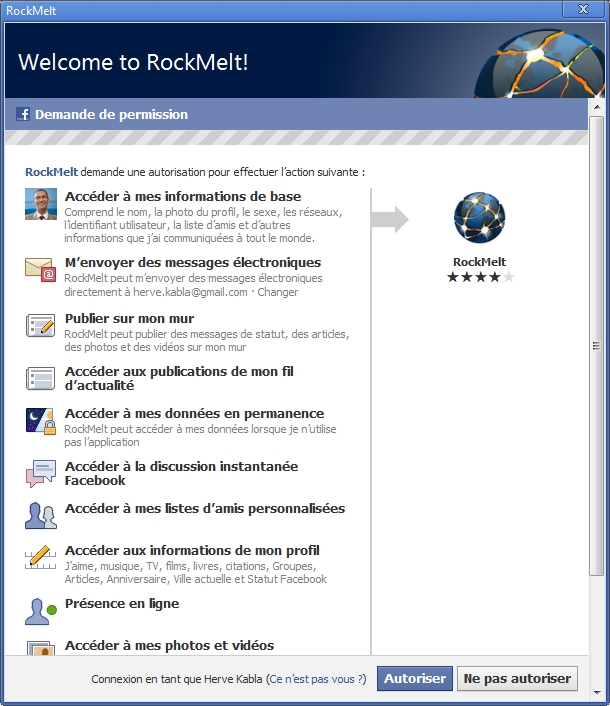Click 'M'envoyer des messages électroniques' heading
This screenshot has width=610, height=706.
coord(193,262)
